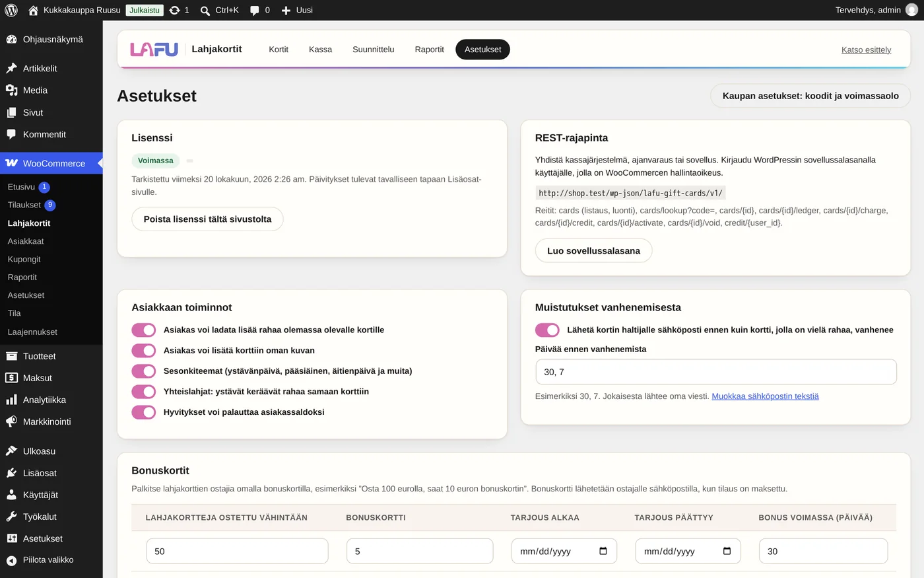
Task: Open calendar picker for Tarjous päättyy date
Action: [727, 551]
